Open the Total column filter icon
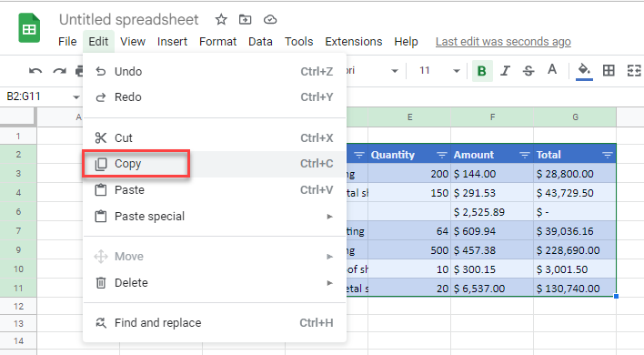This screenshot has height=355, width=644. [x=608, y=155]
